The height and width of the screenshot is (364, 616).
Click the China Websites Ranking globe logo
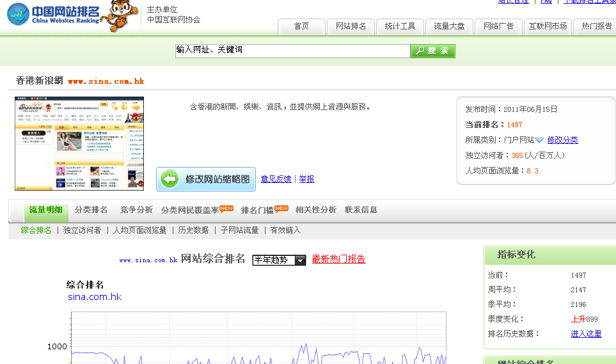click(18, 14)
